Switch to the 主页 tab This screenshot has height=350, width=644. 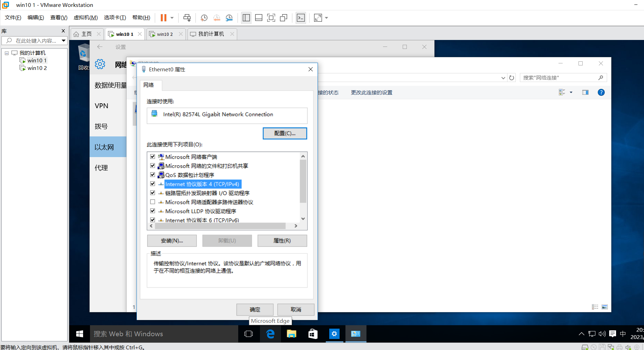pyautogui.click(x=87, y=34)
